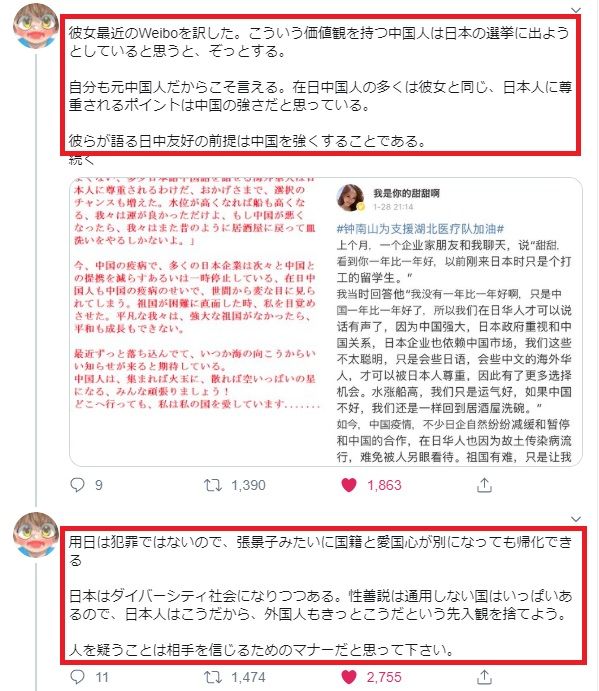Screen dimensions: 599x691
Task: Share the second tweet via share icon
Action: [x=484, y=676]
